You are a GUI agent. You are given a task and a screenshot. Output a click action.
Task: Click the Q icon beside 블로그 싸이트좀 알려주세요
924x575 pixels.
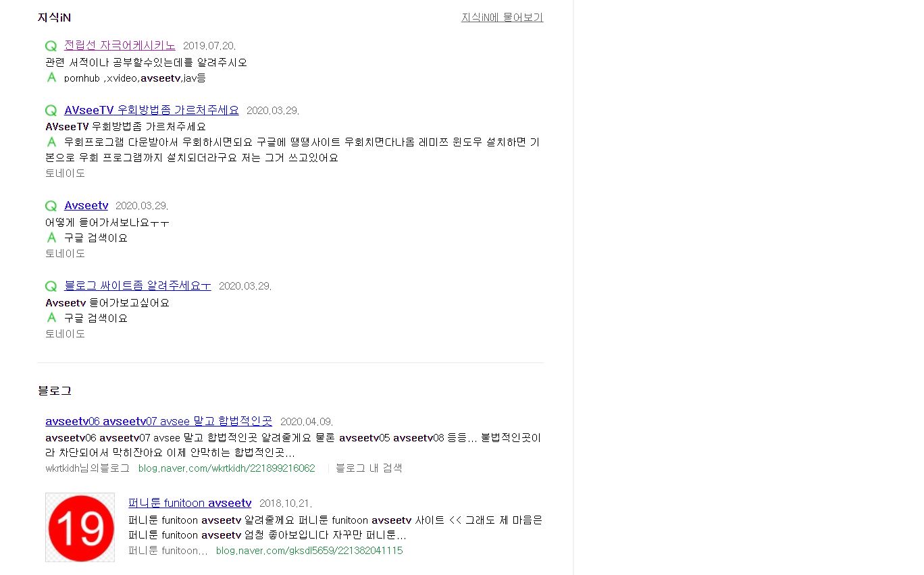coord(51,286)
